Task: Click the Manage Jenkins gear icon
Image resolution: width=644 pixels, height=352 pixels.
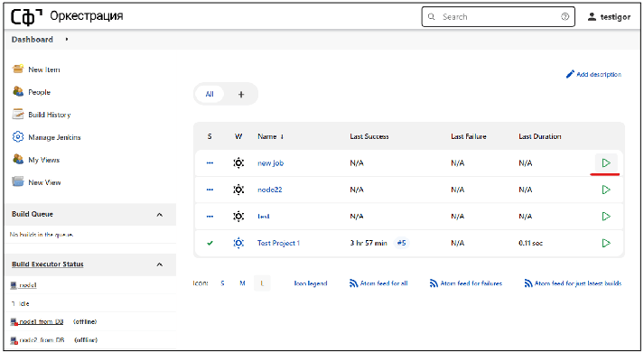Action: tap(18, 136)
